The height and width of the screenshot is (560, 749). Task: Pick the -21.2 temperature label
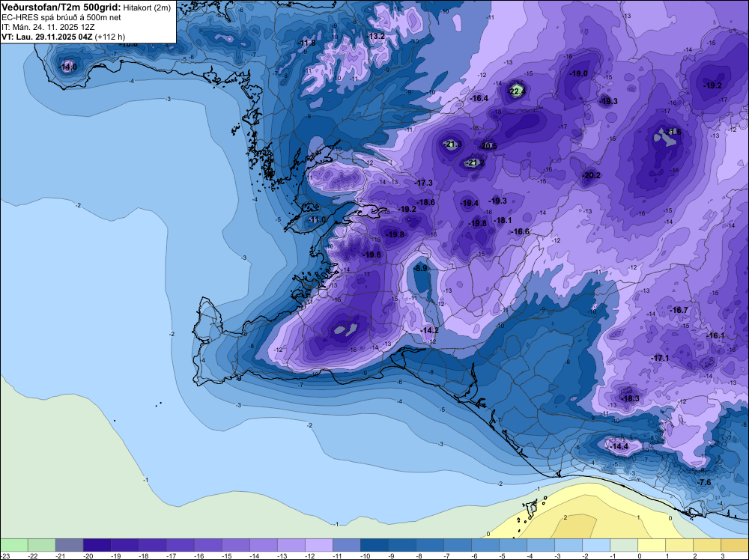(x=476, y=162)
